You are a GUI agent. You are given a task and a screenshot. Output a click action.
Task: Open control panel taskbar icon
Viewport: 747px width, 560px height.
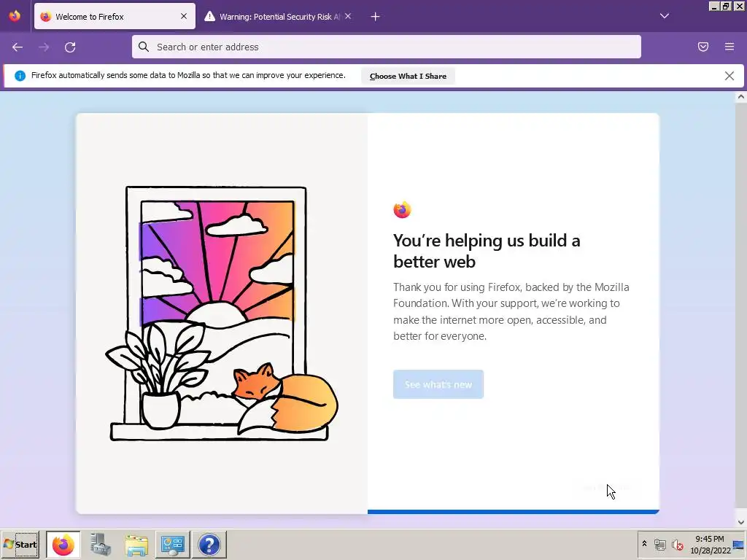tap(172, 544)
